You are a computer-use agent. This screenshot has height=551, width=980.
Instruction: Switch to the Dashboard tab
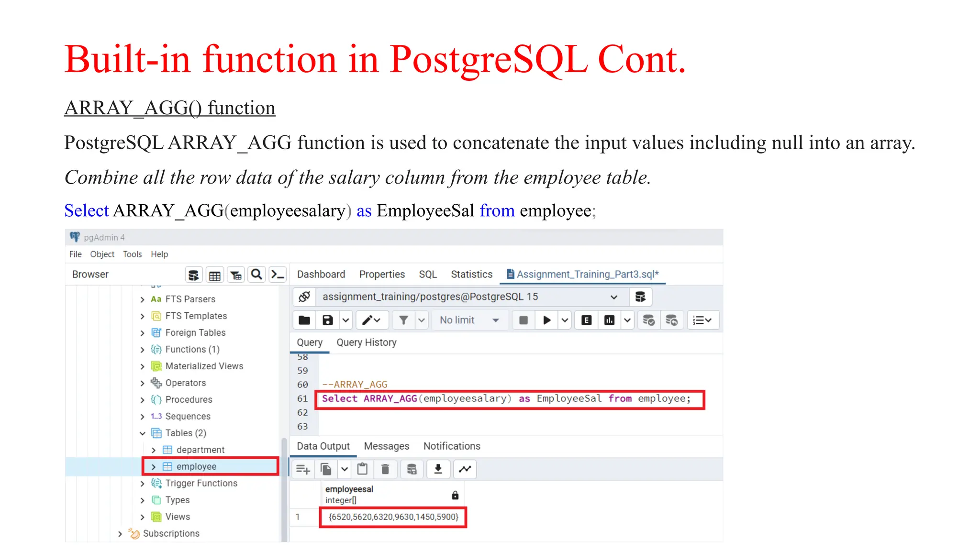[x=321, y=275]
